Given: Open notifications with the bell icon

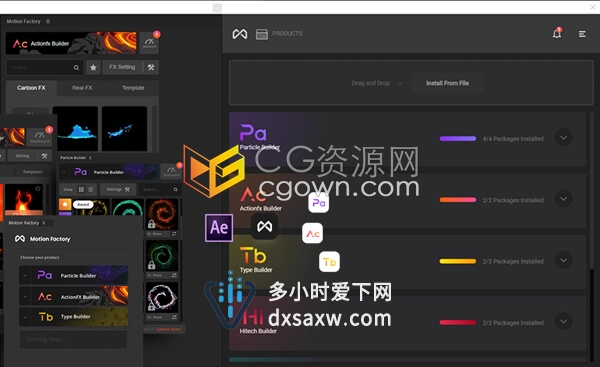Looking at the screenshot, I should [557, 34].
